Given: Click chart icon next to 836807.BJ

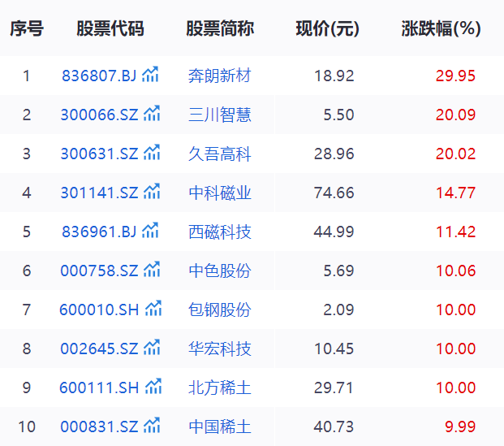Looking at the screenshot, I should coord(151,76).
